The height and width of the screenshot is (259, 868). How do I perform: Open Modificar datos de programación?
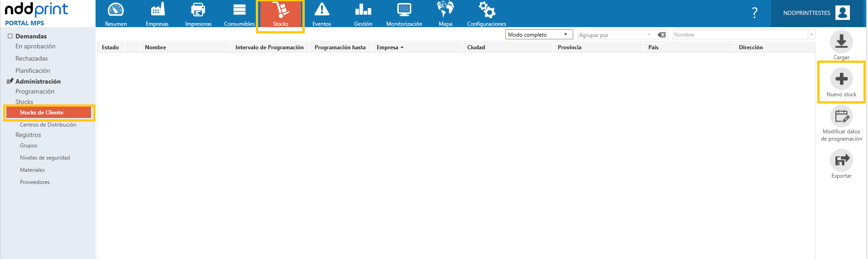click(841, 117)
